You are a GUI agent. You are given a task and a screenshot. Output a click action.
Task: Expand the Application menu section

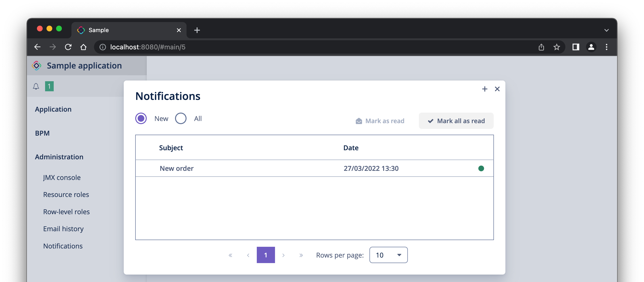[x=53, y=109]
